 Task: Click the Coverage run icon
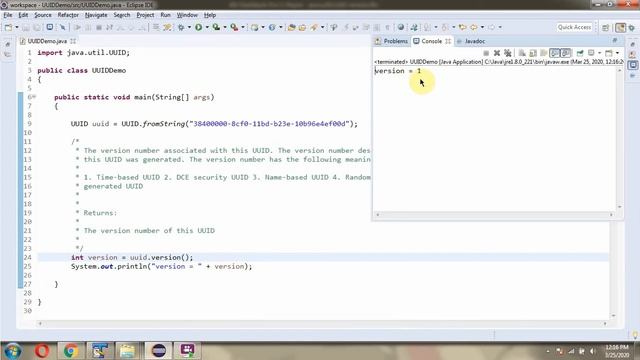tap(216, 27)
